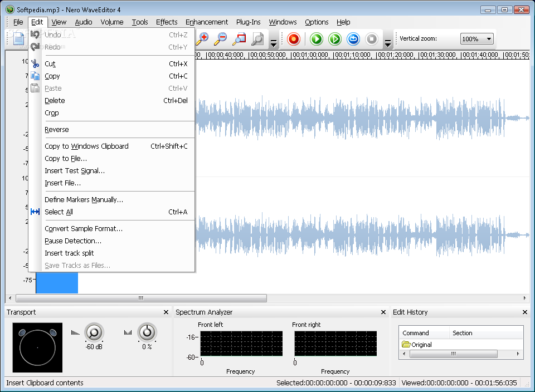535x392 pixels.
Task: Click the 0 % speed knob
Action: click(x=147, y=332)
